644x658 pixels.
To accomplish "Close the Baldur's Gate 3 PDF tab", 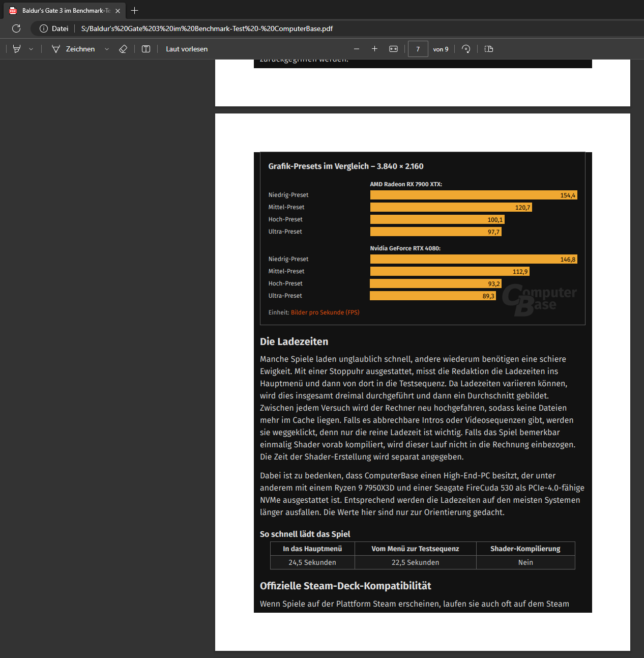I will [118, 11].
